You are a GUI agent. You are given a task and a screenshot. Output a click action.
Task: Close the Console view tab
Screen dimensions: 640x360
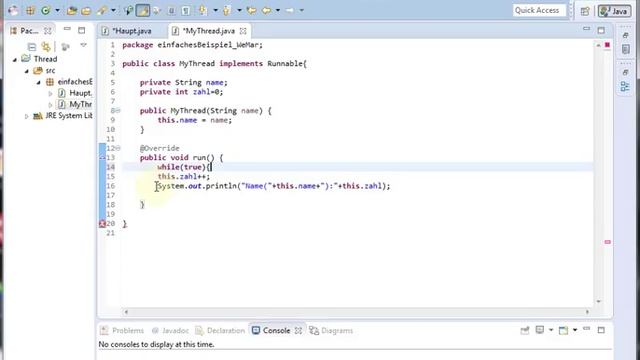(x=298, y=331)
